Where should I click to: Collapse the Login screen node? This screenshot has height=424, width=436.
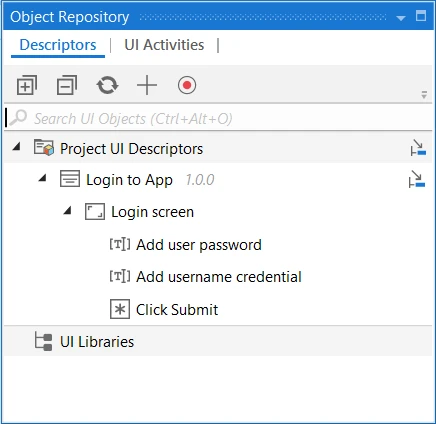[67, 210]
